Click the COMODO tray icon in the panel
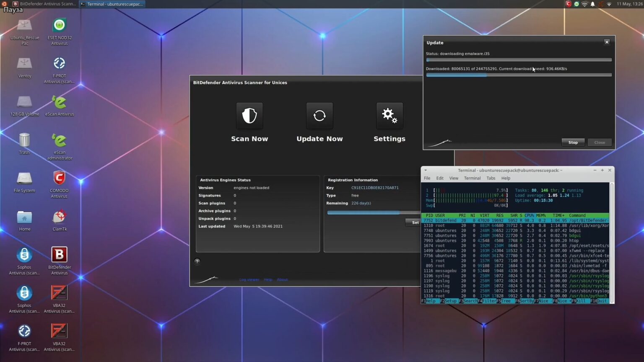The height and width of the screenshot is (362, 644). [x=569, y=4]
